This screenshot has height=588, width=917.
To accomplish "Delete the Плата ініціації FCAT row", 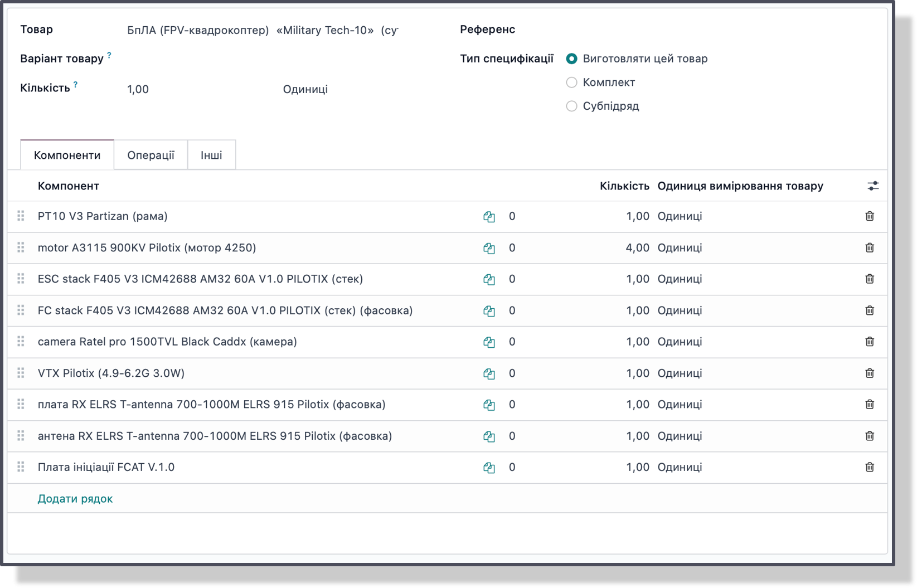I will coord(869,467).
